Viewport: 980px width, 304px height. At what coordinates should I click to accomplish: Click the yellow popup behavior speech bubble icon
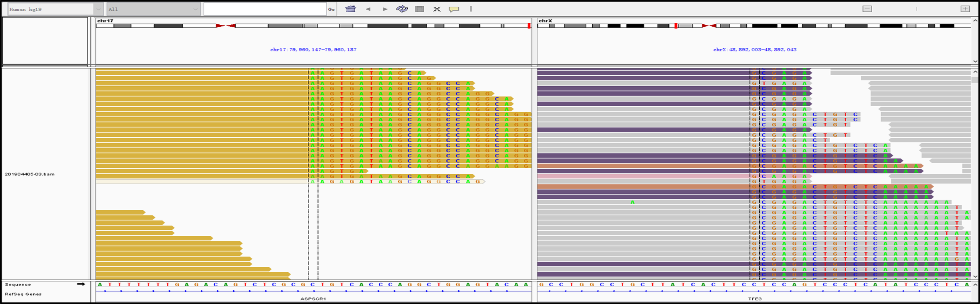tap(454, 9)
